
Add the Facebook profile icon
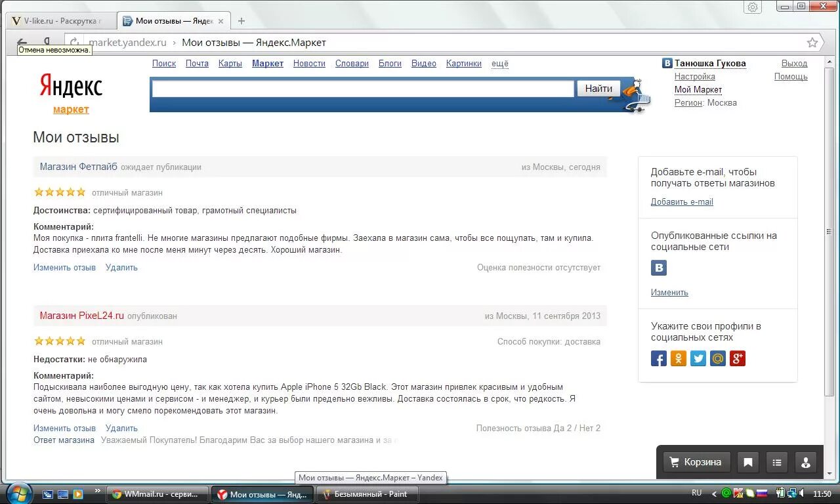coord(659,358)
